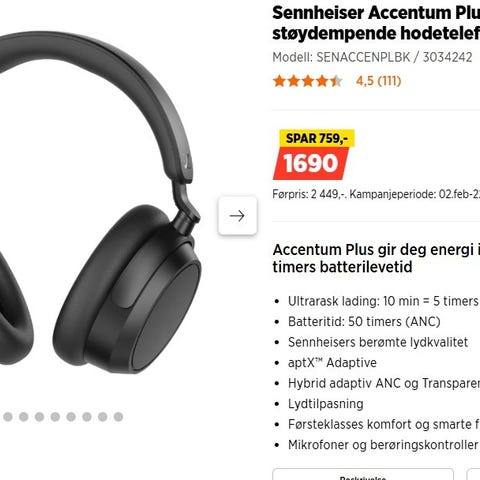Select the second-to-last carousel dot

click(x=103, y=417)
